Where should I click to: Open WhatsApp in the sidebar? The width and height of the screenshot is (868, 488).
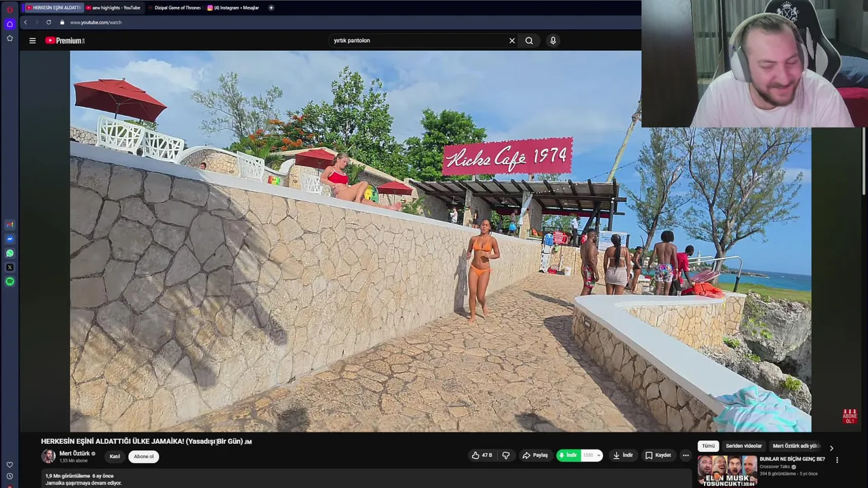click(x=9, y=253)
